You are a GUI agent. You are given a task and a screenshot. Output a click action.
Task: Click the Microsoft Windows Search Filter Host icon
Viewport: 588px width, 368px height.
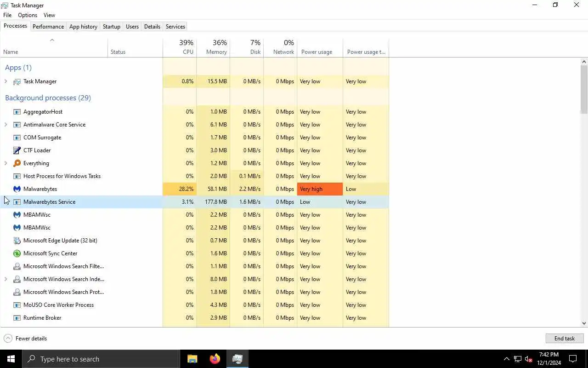pos(17,266)
